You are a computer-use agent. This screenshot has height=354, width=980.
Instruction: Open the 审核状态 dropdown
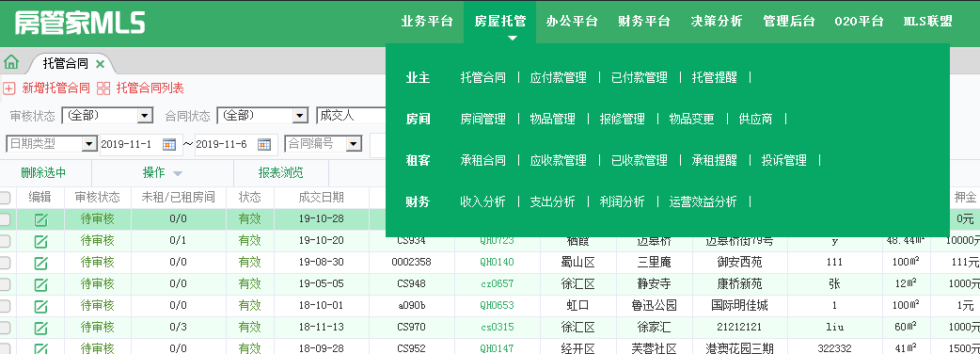pos(107,116)
